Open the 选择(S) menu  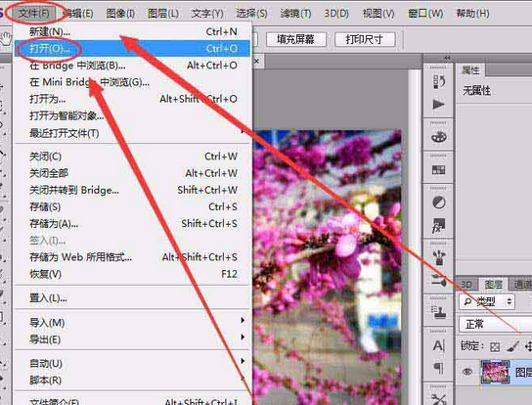coord(251,14)
